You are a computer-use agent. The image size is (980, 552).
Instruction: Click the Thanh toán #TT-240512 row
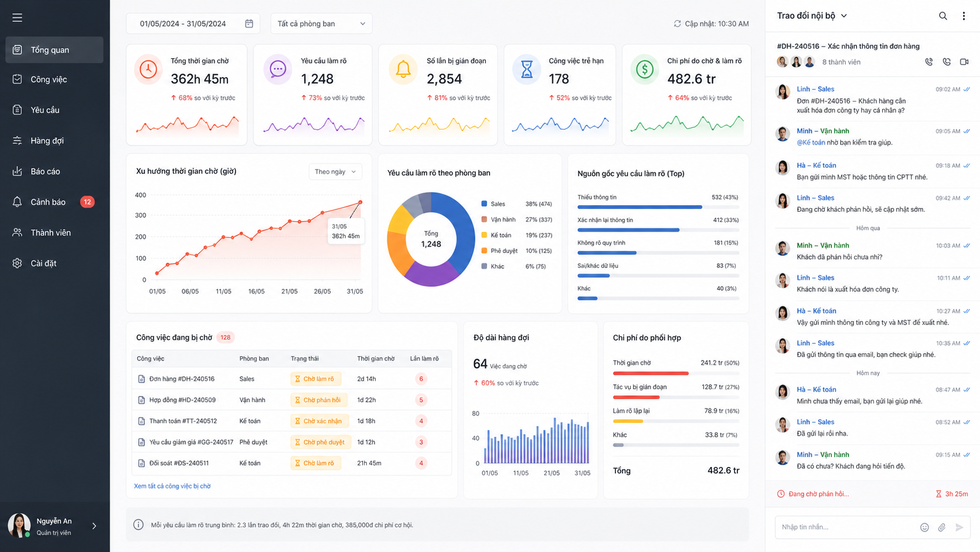292,421
